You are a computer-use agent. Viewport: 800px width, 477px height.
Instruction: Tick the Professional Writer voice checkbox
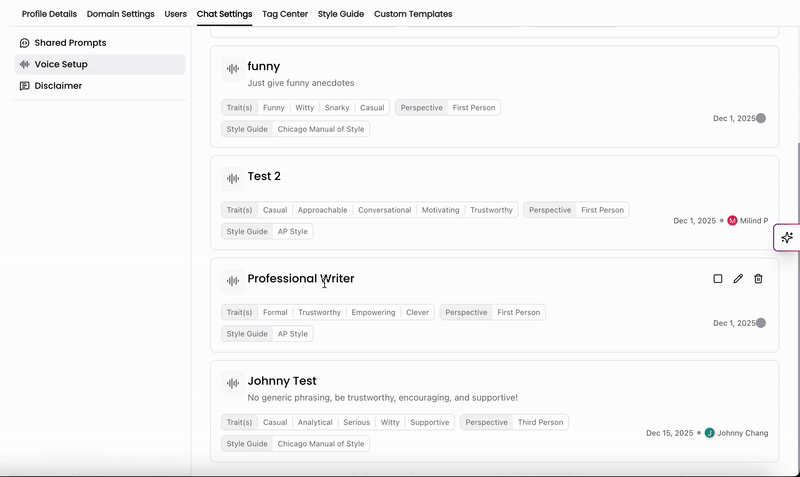coord(718,279)
